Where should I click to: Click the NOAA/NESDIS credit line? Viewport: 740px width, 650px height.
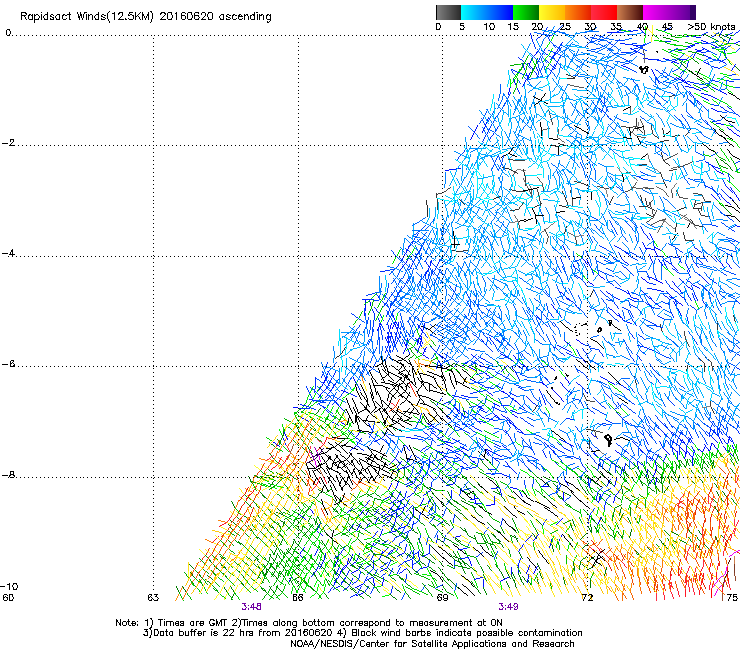click(x=432, y=644)
